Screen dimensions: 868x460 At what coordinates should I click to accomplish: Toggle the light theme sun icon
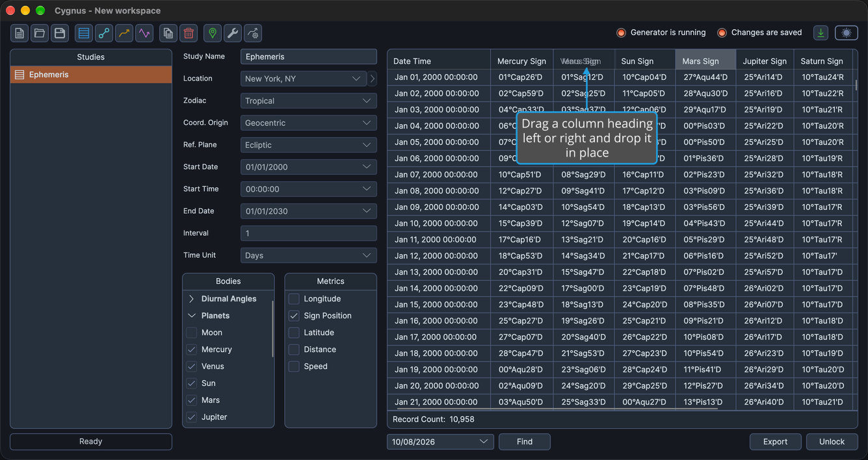pyautogui.click(x=847, y=32)
